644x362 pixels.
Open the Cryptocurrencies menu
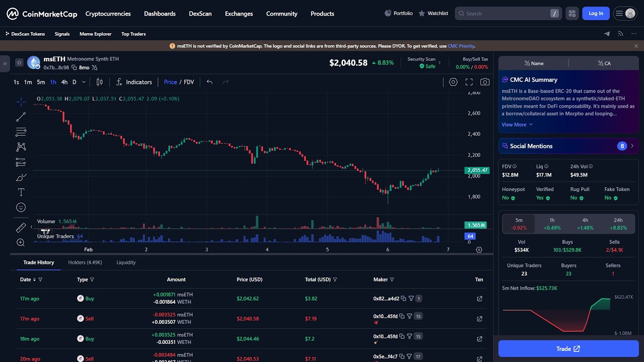tap(108, 14)
